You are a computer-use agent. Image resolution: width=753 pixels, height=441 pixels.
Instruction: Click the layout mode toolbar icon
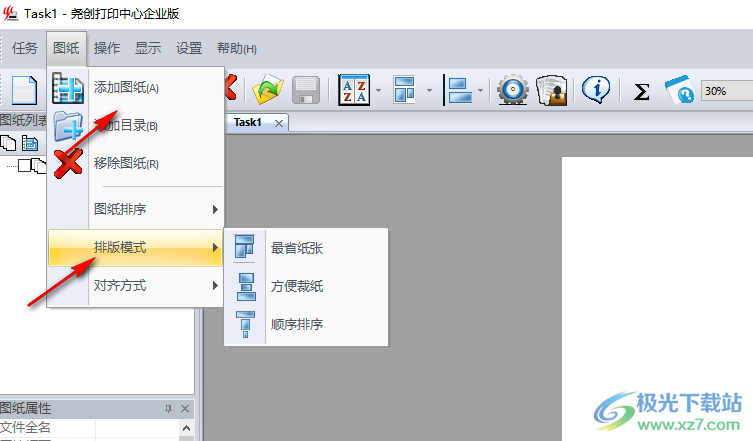[404, 89]
